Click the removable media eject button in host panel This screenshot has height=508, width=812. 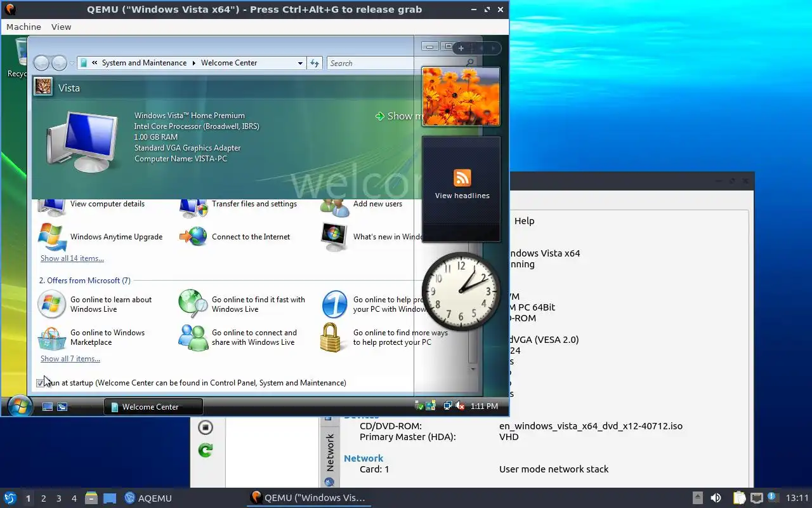(697, 498)
